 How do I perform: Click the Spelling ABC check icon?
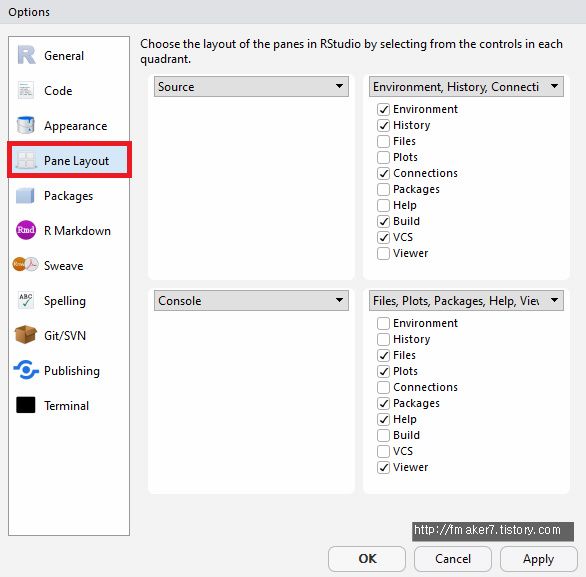26,300
